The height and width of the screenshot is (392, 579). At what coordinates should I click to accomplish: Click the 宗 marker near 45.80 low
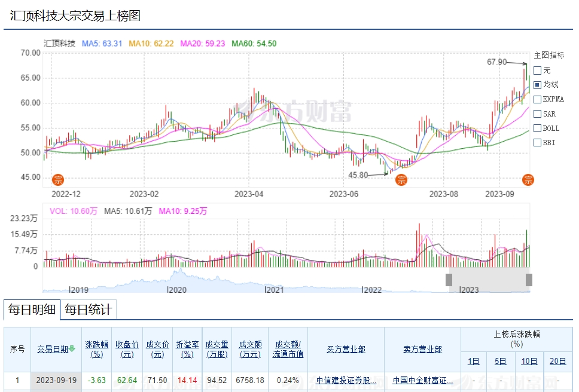(402, 179)
